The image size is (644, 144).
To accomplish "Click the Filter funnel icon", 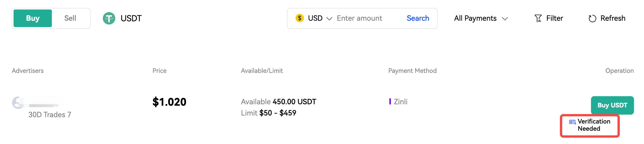I will pyautogui.click(x=538, y=18).
